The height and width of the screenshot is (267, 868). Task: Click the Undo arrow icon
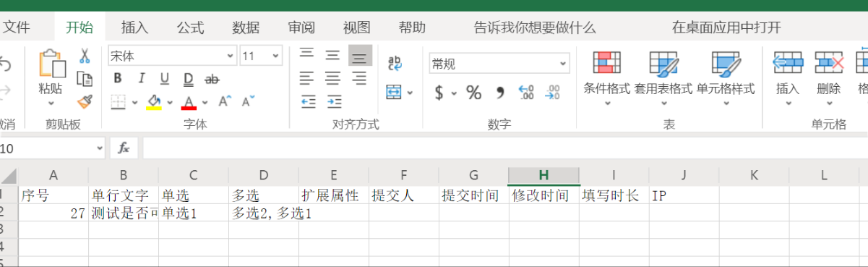point(5,65)
